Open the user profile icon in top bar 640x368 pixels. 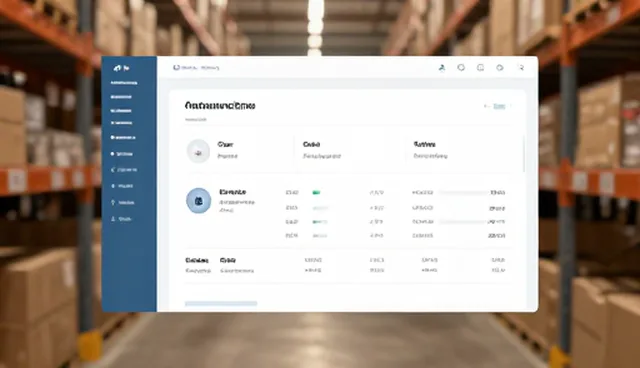tap(442, 68)
